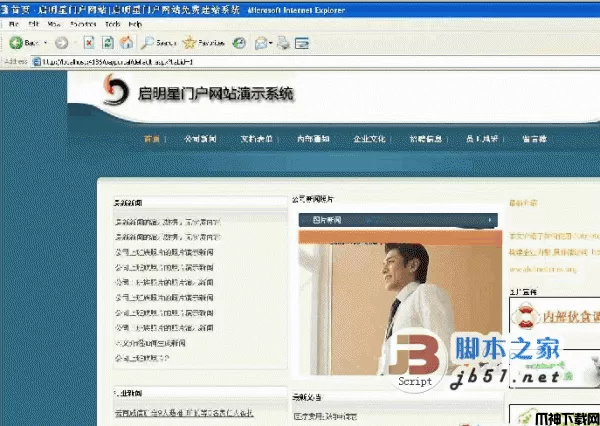This screenshot has width=600, height=426.
Task: Expand the Mail button dropdown arrow
Action: pos(271,43)
